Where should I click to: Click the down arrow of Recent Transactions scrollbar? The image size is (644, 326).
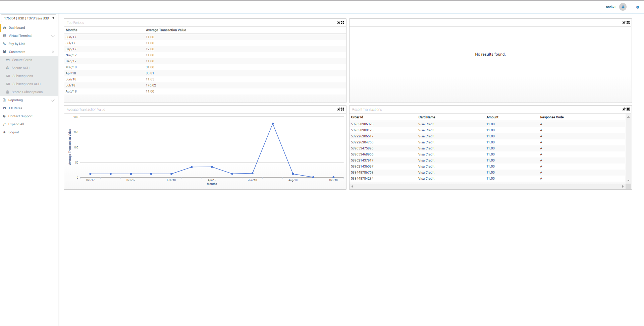pyautogui.click(x=628, y=181)
